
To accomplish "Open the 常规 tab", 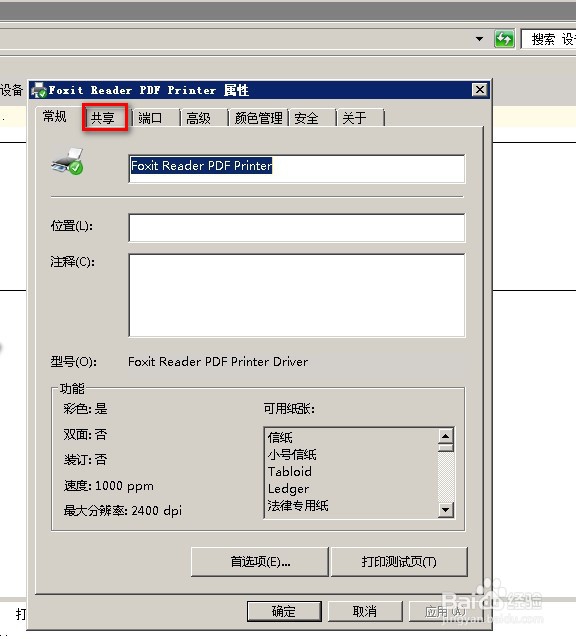I will (x=55, y=117).
